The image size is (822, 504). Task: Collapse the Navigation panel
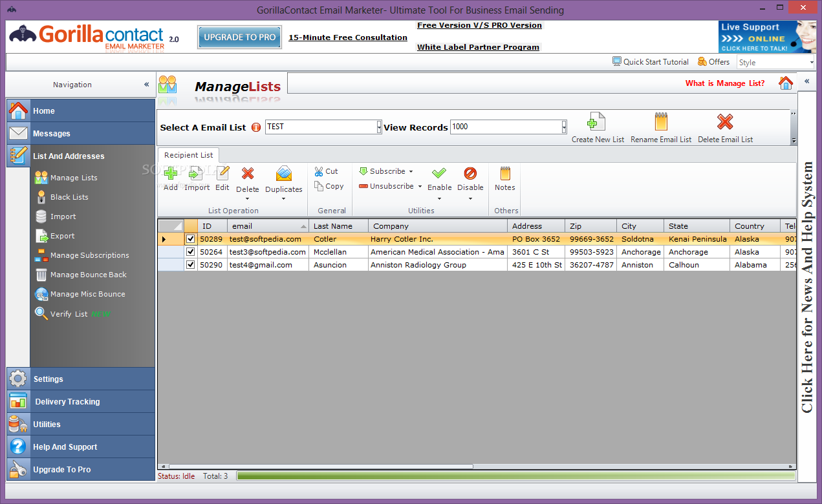coord(147,85)
